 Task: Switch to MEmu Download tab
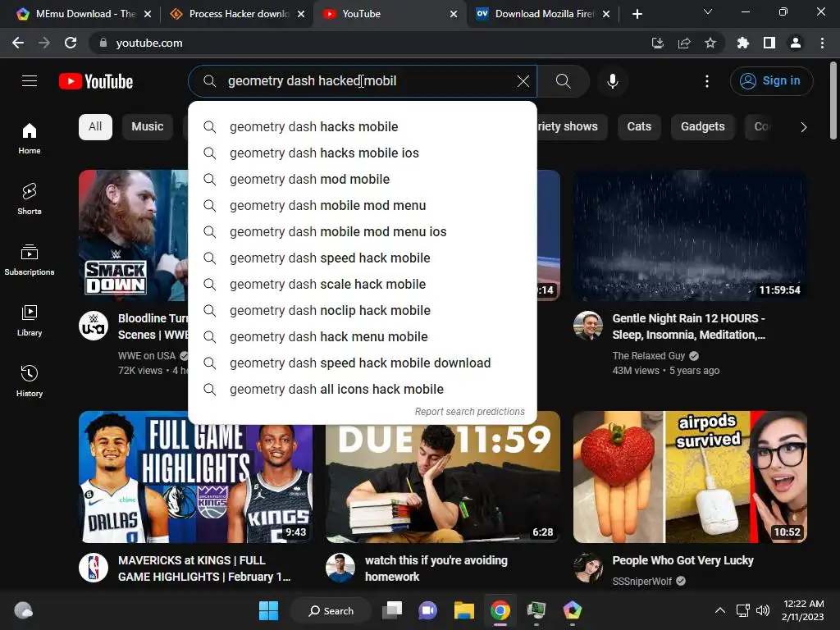click(83, 14)
